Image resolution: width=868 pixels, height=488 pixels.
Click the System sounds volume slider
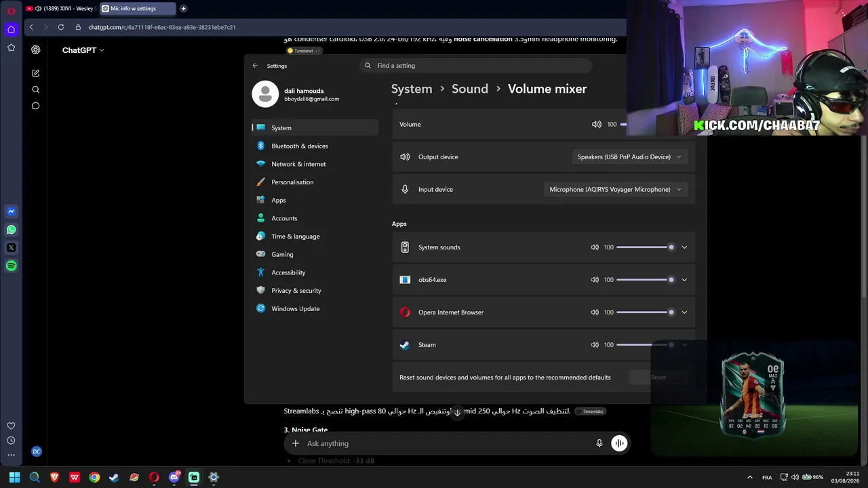point(646,247)
